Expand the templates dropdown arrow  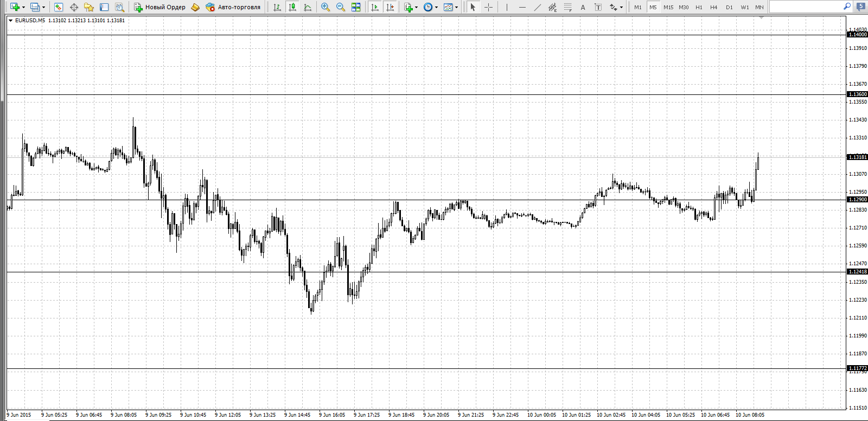pyautogui.click(x=456, y=7)
